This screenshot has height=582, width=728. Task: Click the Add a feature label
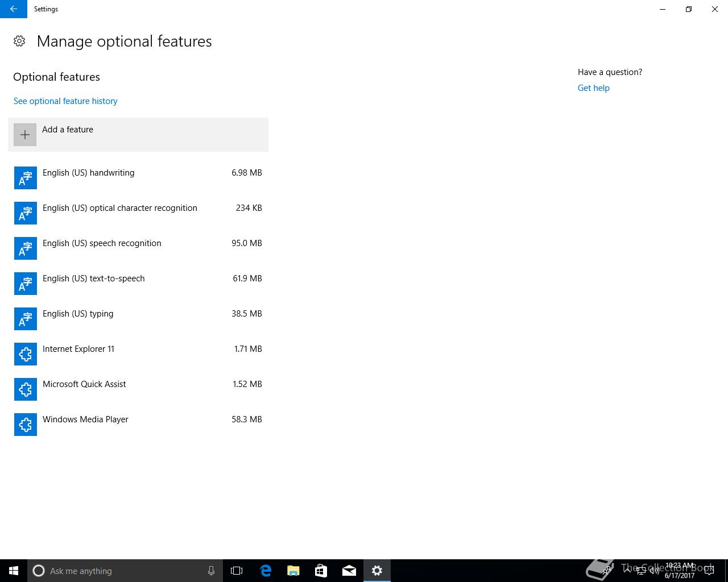(x=68, y=130)
